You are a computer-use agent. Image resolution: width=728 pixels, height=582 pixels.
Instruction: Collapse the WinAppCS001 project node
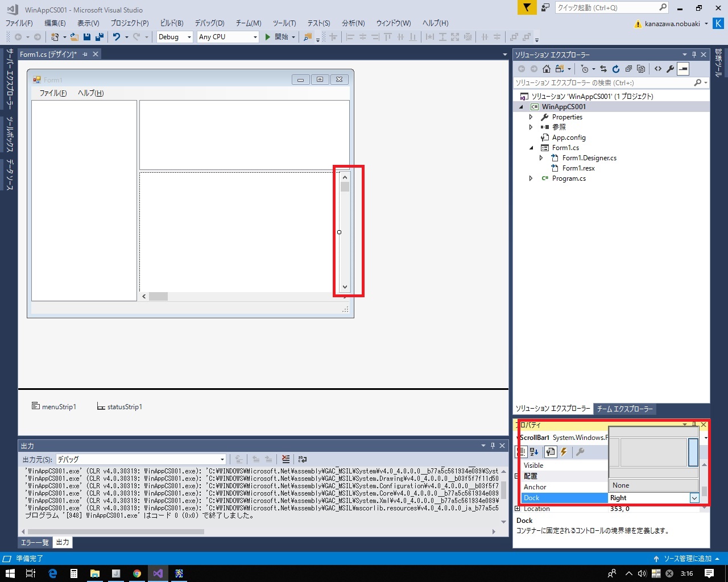pos(521,107)
